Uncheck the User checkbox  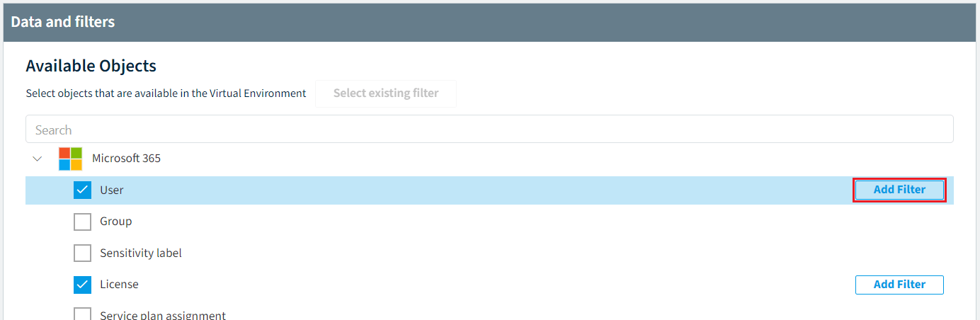click(83, 190)
